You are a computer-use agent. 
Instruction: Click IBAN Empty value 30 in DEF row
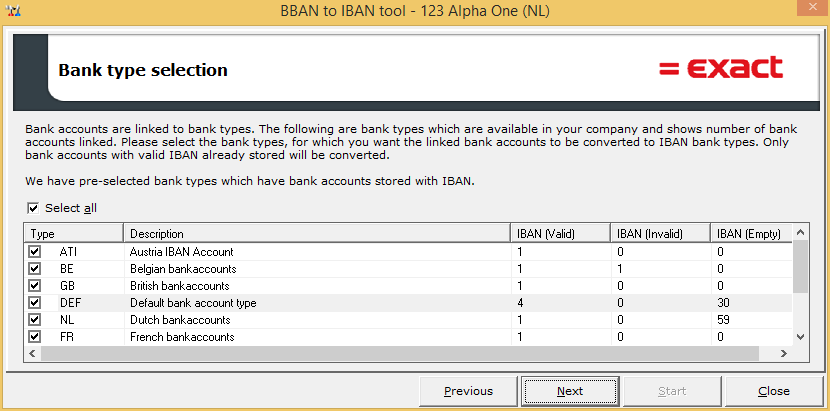(723, 303)
